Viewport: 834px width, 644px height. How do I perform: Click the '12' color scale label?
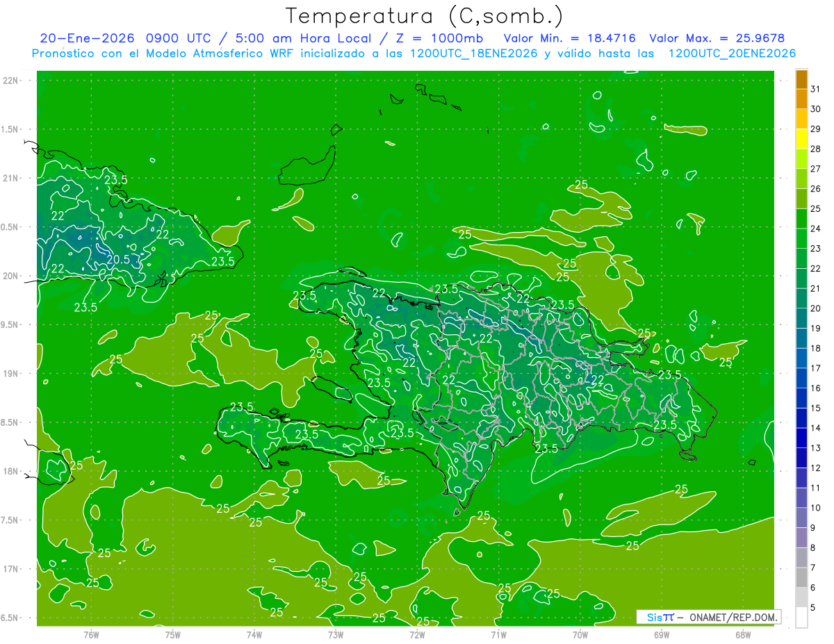(815, 468)
